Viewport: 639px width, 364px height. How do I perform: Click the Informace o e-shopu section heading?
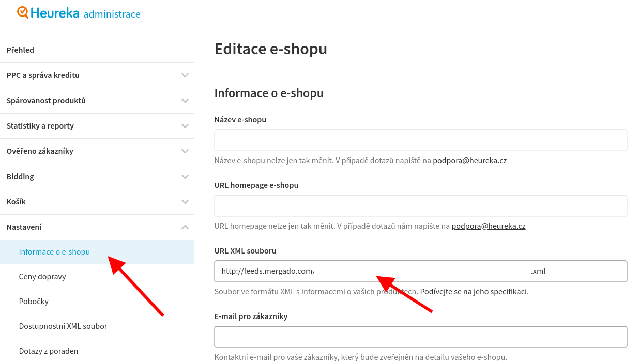pos(269,93)
